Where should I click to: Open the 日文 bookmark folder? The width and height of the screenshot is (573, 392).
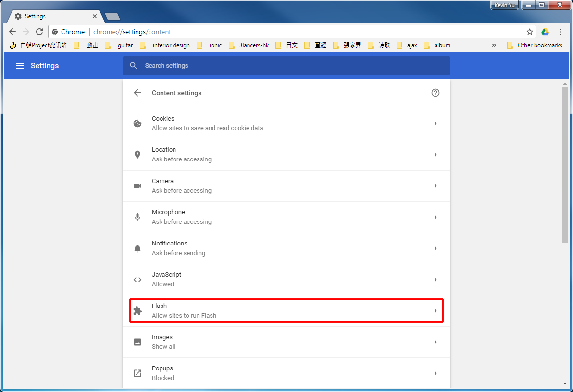(x=286, y=45)
